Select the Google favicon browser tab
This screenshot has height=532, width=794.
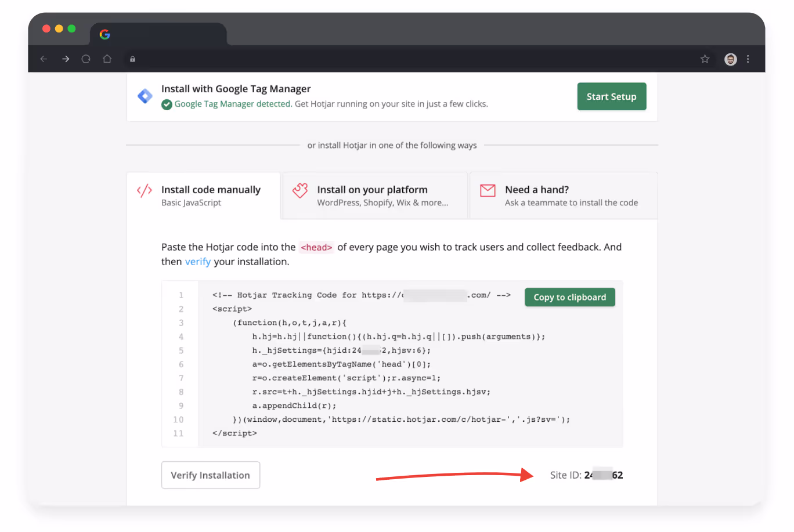click(x=158, y=34)
